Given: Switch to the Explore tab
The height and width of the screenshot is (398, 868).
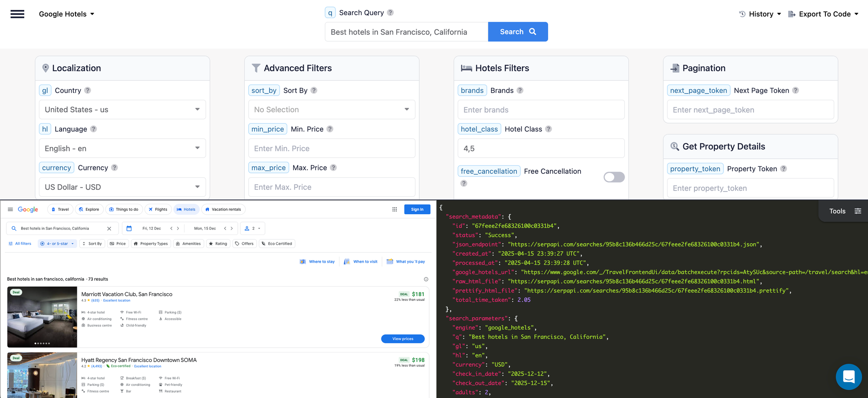Looking at the screenshot, I should pyautogui.click(x=89, y=209).
